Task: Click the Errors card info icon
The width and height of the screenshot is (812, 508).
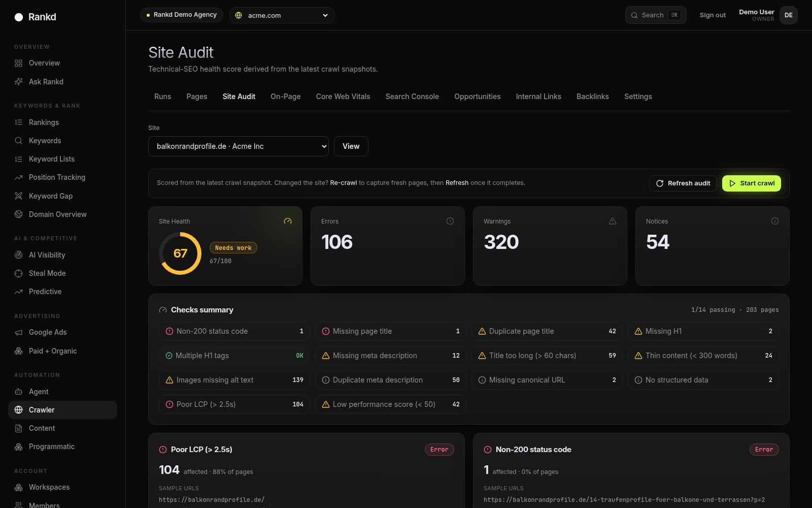Action: pyautogui.click(x=450, y=221)
